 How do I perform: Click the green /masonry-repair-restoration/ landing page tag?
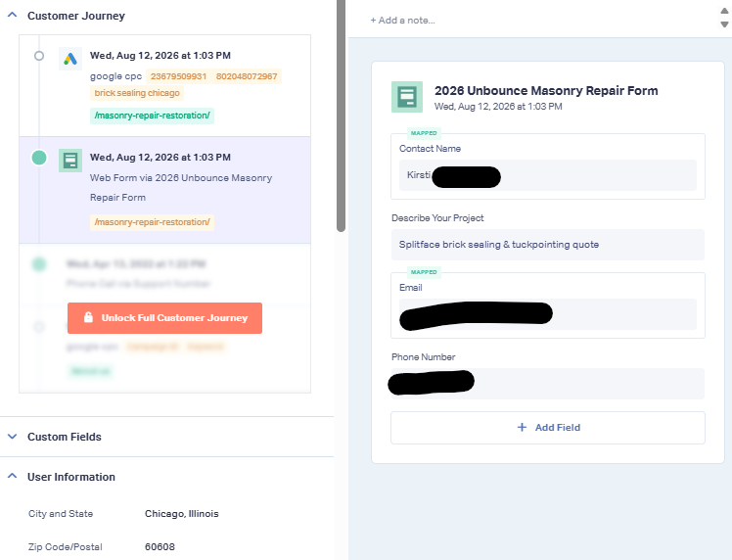(153, 116)
